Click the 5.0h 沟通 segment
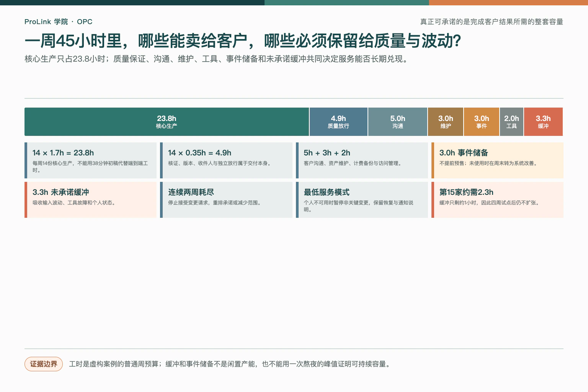Image resolution: width=588 pixels, height=392 pixels. pos(398,122)
